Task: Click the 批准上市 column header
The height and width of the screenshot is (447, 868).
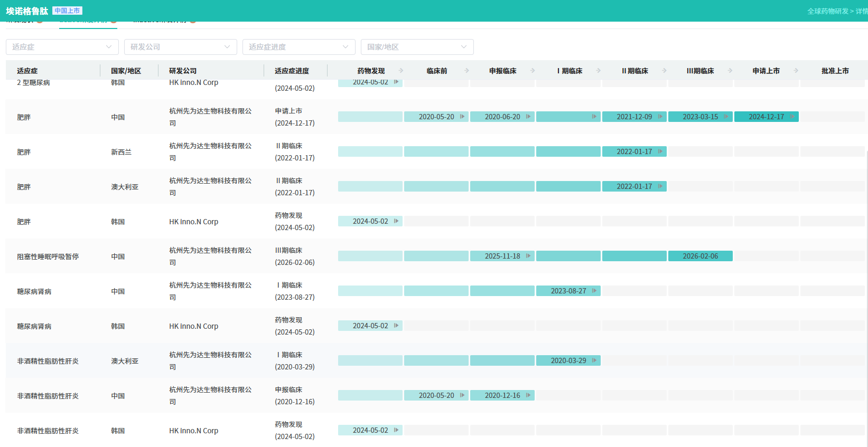Action: 835,71
